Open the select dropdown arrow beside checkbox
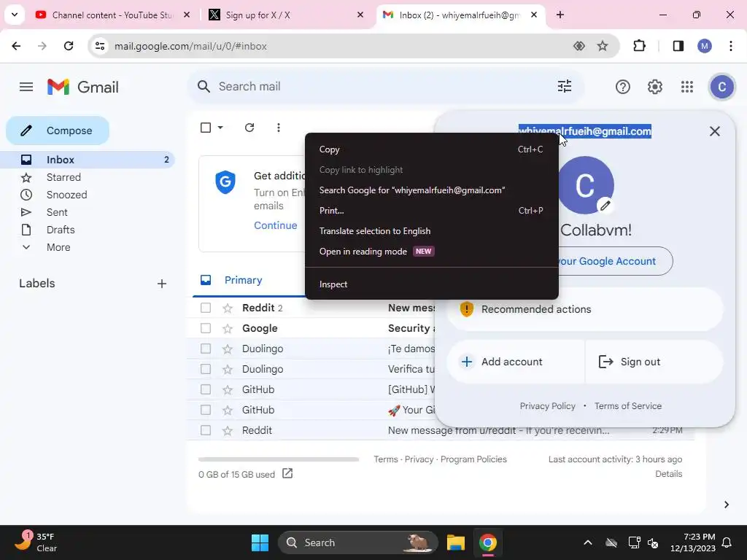747x560 pixels. [220, 128]
